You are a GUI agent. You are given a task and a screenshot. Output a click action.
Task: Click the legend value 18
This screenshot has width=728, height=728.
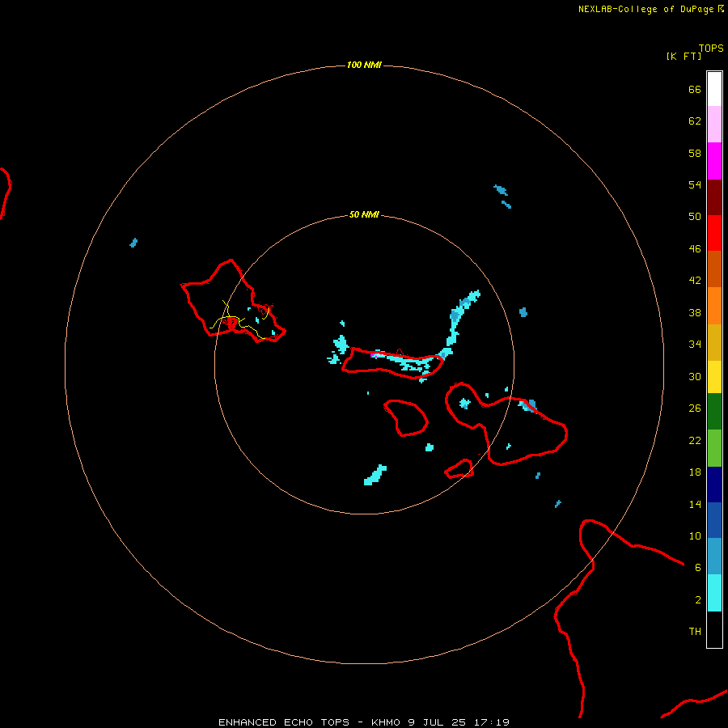click(695, 472)
